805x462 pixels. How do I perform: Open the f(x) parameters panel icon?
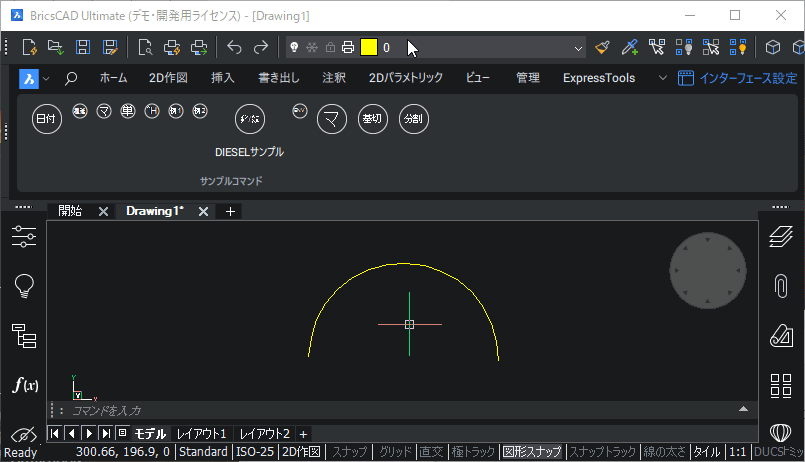[x=24, y=385]
